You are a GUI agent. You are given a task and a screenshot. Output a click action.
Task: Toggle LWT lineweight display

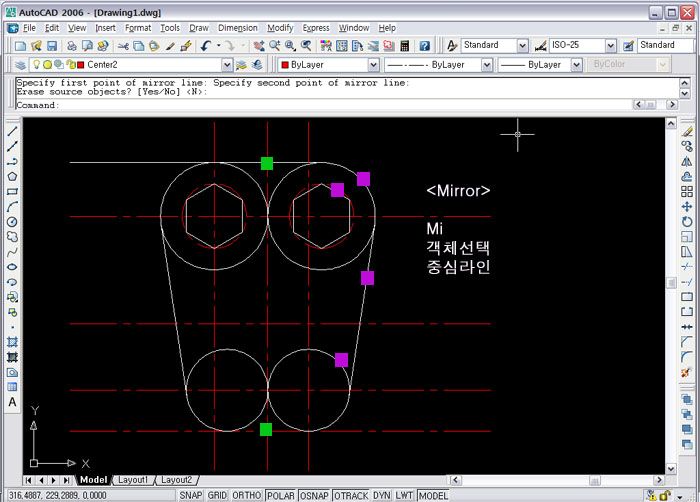404,495
